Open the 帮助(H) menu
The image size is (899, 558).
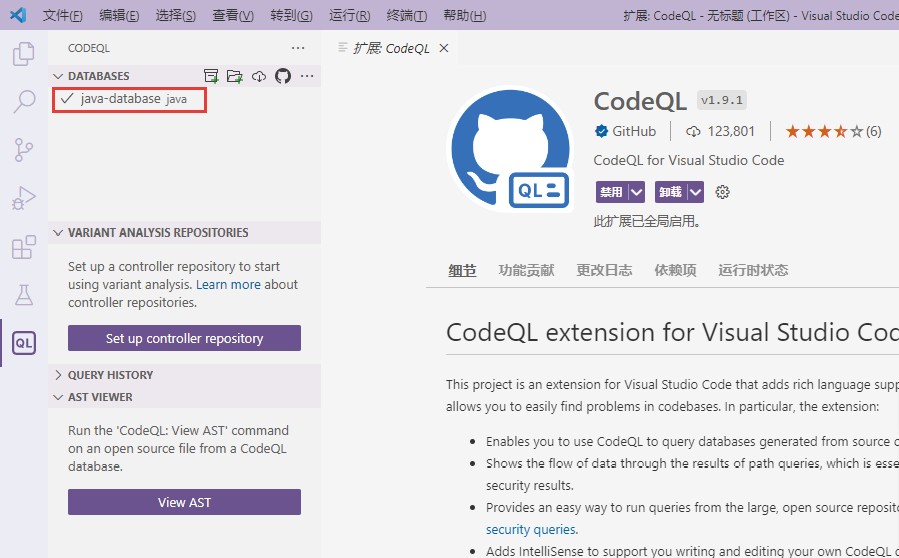464,15
